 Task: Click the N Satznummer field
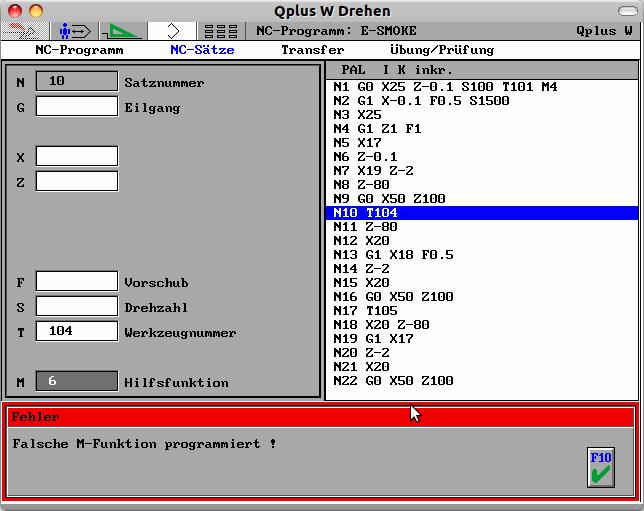77,81
